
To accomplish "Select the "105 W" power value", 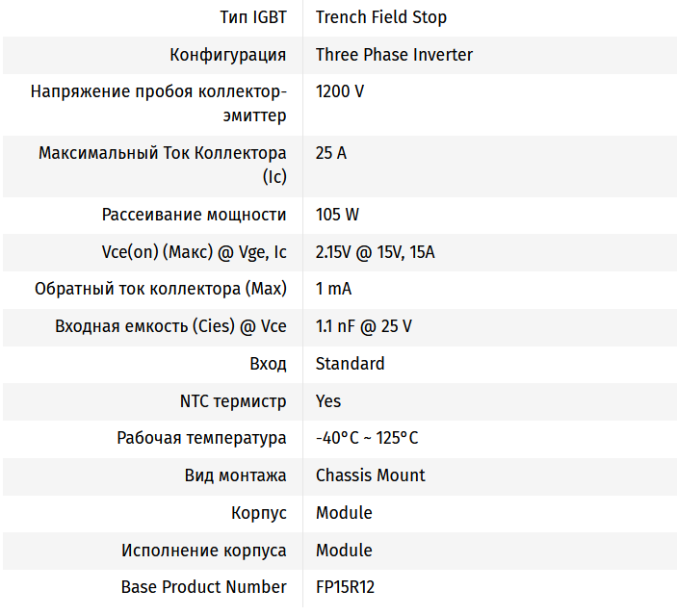I will pyautogui.click(x=337, y=215).
